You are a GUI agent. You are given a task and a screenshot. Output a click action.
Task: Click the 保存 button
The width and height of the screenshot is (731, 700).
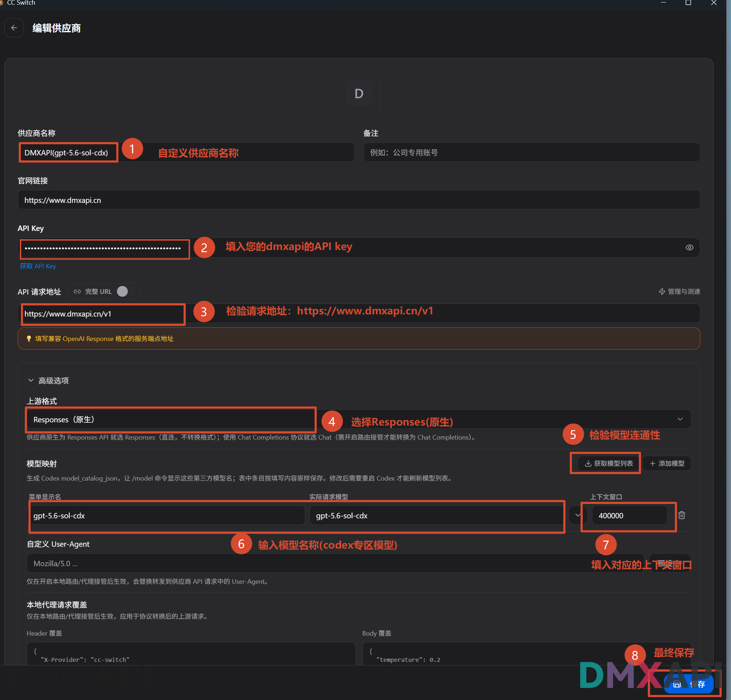(689, 684)
